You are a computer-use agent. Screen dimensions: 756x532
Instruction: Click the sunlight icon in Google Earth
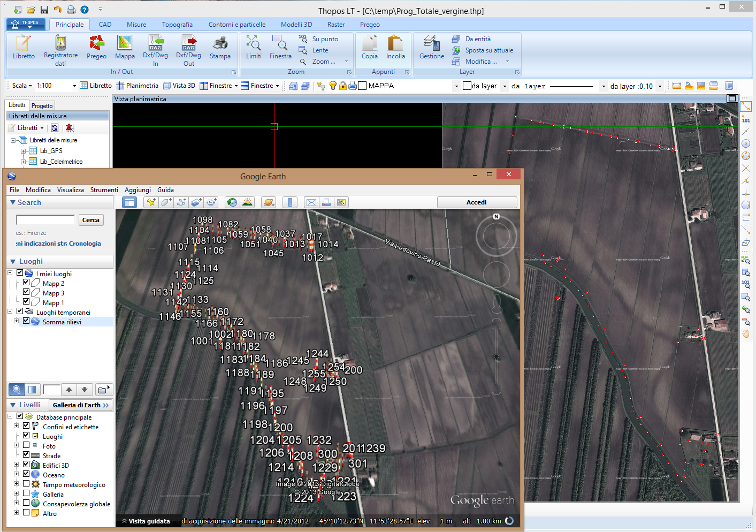click(247, 202)
